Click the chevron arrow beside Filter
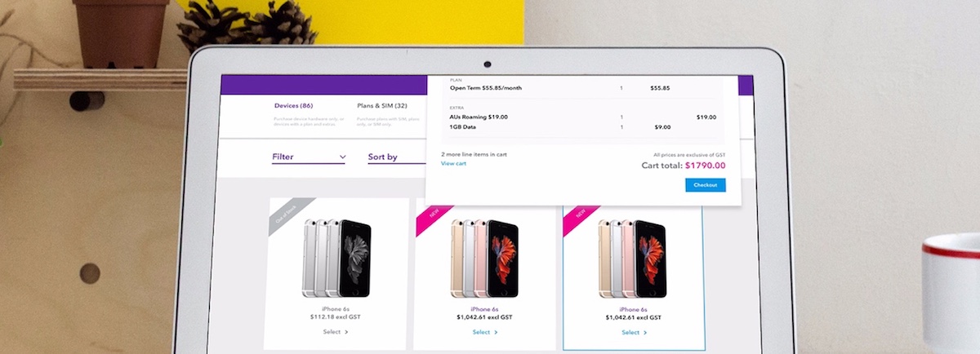The image size is (980, 354). [342, 157]
